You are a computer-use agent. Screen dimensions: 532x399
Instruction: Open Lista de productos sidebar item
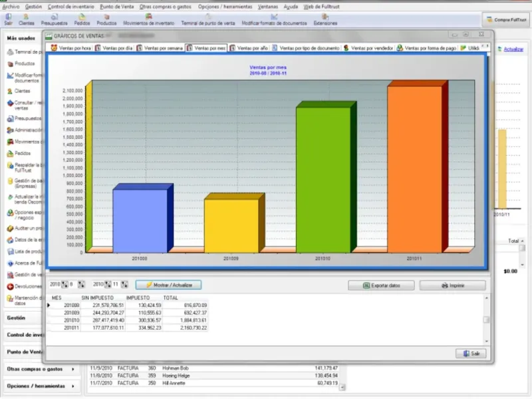[24, 251]
